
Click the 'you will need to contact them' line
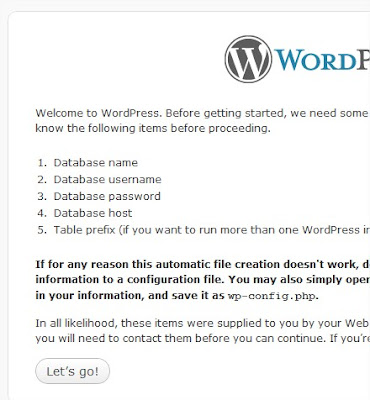tap(203, 338)
